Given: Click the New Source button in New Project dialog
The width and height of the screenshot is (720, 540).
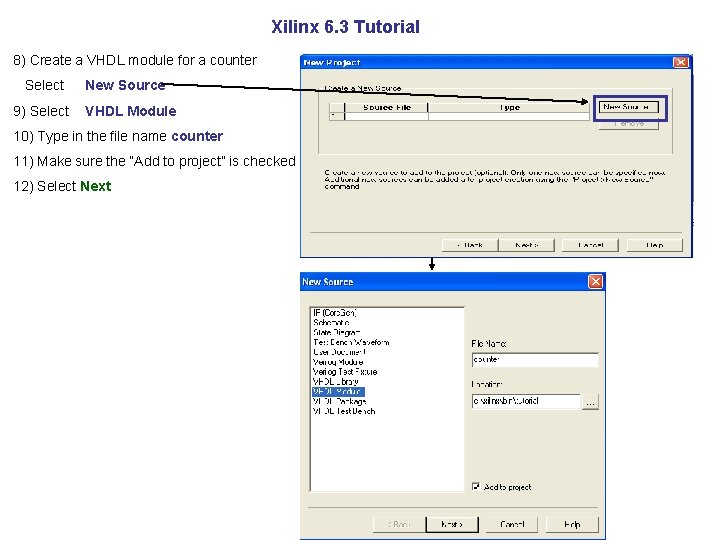Looking at the screenshot, I should (x=629, y=107).
